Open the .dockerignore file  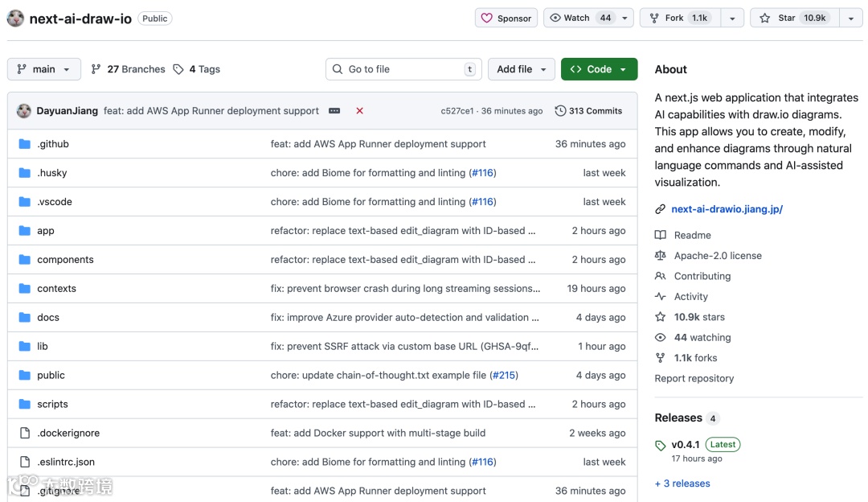click(x=68, y=433)
